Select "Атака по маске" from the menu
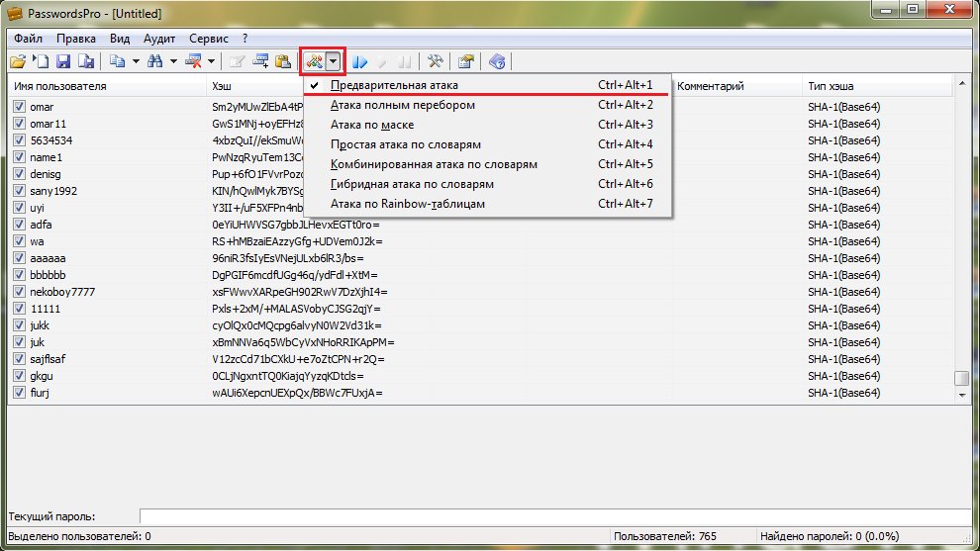This screenshot has width=980, height=551. point(371,125)
